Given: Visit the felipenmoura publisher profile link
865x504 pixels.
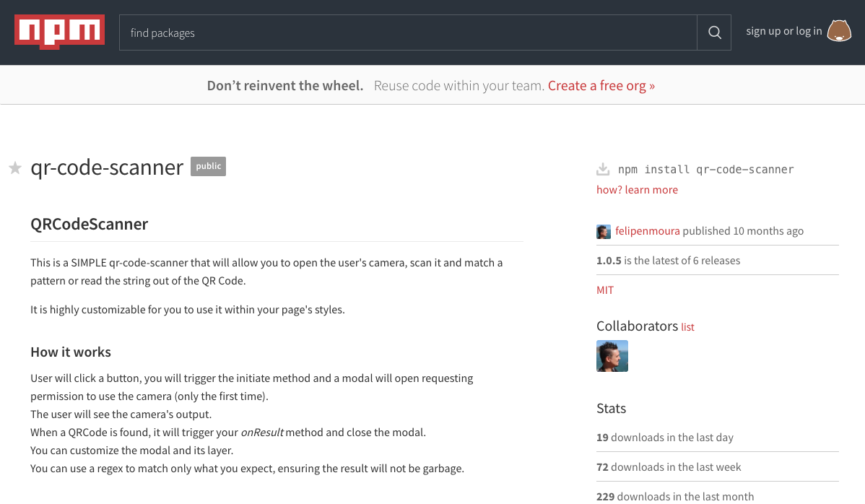Looking at the screenshot, I should pos(647,231).
